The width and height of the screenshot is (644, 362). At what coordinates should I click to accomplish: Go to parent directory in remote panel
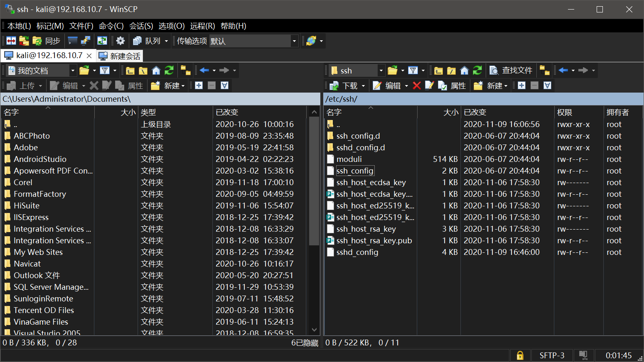439,70
